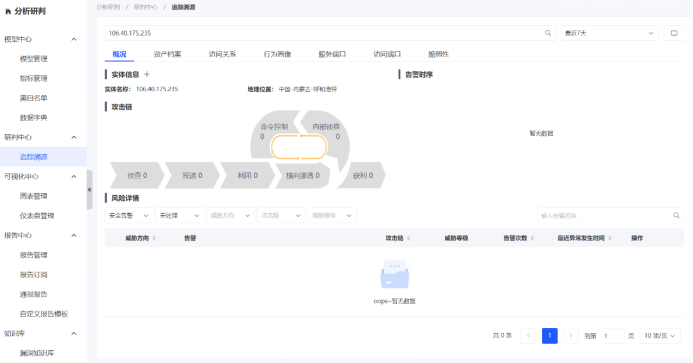The width and height of the screenshot is (693, 363).
Task: Open the 未处理 status dropdown
Action: pyautogui.click(x=179, y=215)
